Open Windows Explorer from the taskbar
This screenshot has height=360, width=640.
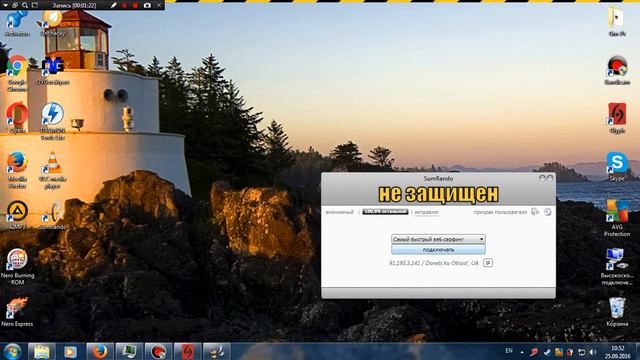point(42,351)
